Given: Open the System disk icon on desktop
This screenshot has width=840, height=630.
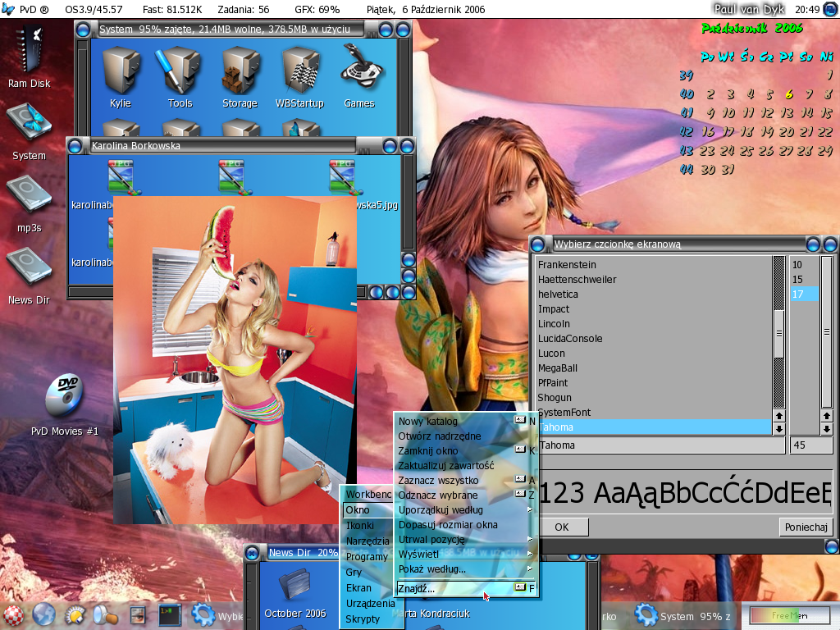Looking at the screenshot, I should point(29,123).
